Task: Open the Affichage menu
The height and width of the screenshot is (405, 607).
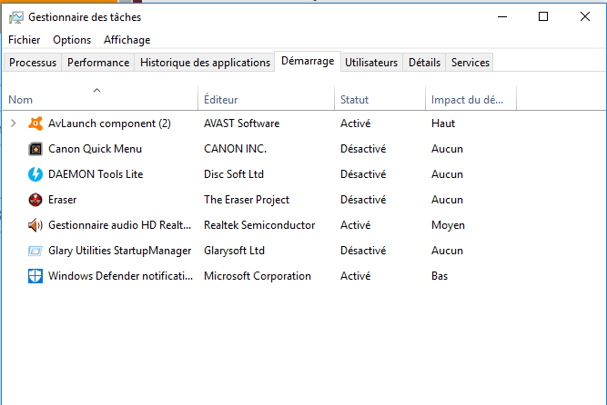Action: point(127,40)
